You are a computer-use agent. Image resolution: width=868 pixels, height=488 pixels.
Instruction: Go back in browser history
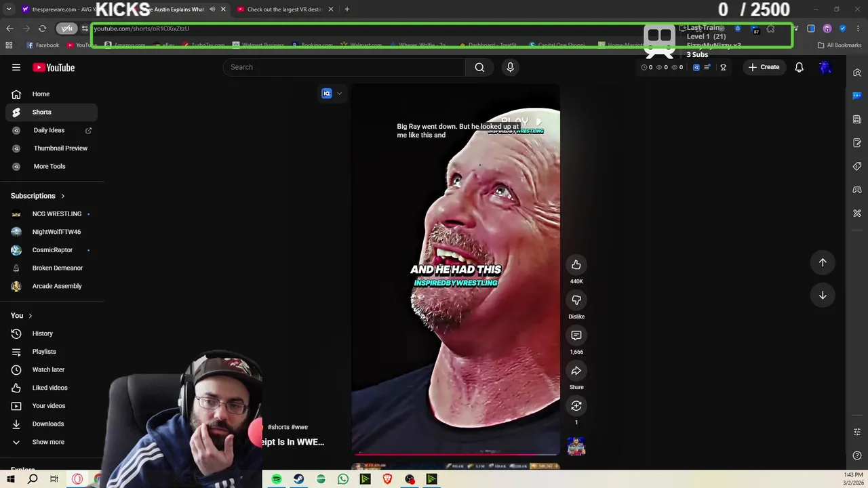tap(9, 28)
